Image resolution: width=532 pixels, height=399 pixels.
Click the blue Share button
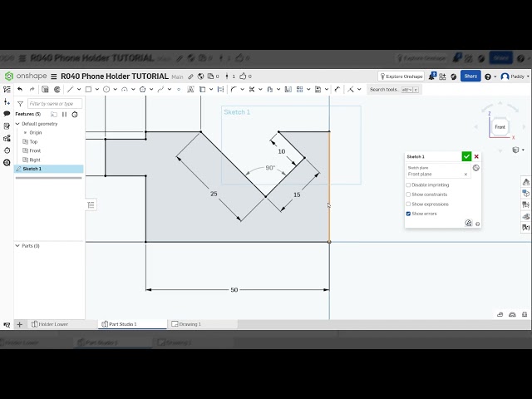point(470,76)
